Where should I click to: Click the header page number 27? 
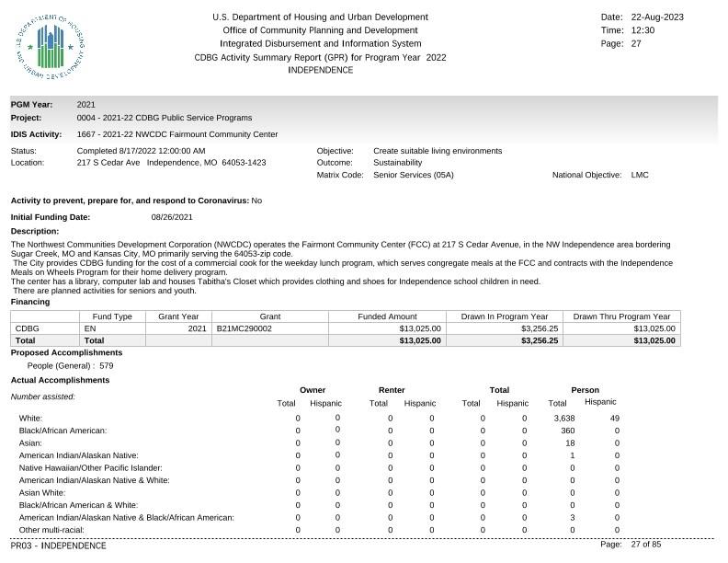[x=636, y=43]
